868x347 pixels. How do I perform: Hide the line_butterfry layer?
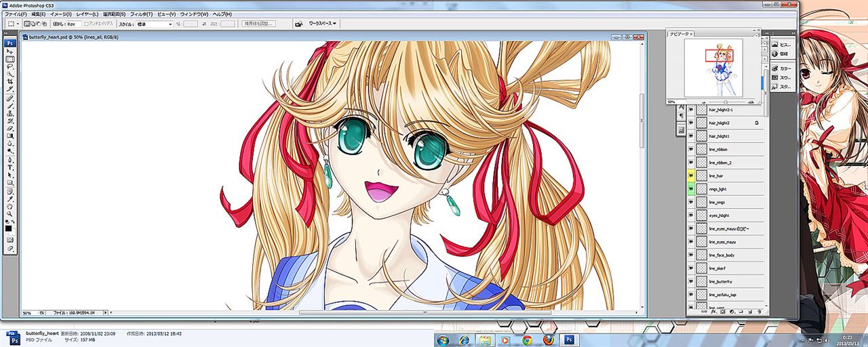691,281
